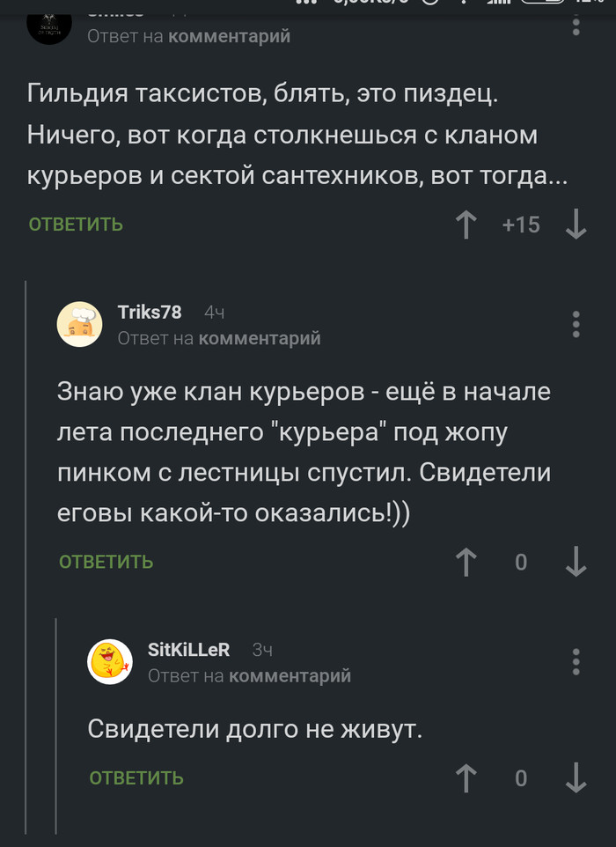Viewport: 616px width, 847px height.
Task: Go to parent comment of top reply
Action: [229, 36]
